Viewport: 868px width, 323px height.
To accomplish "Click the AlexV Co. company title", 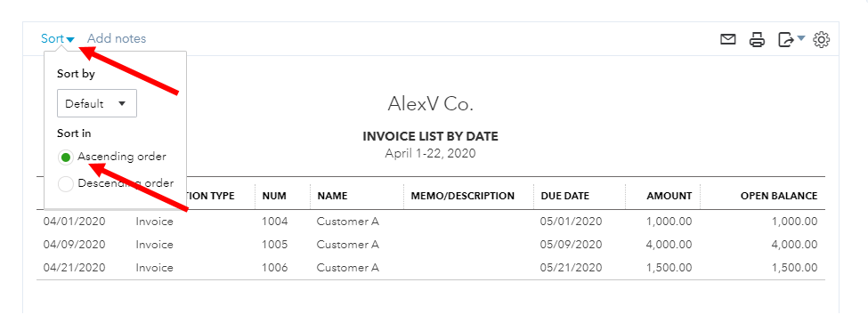I will [x=430, y=104].
